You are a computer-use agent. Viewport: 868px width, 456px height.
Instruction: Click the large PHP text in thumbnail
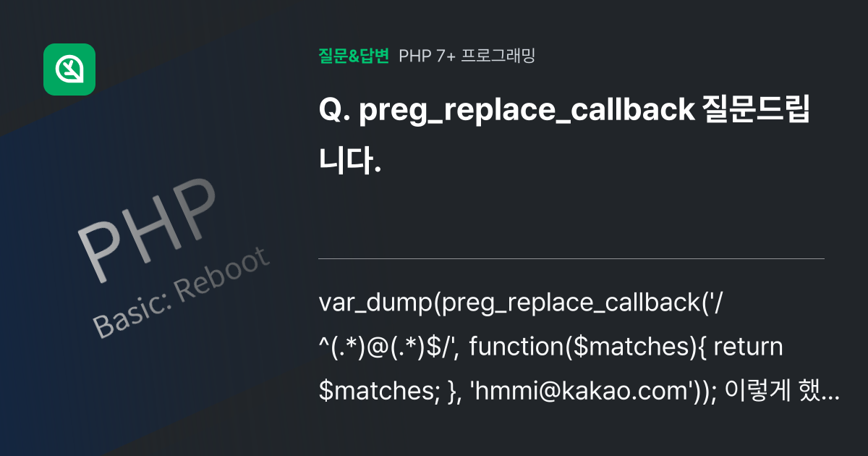(147, 227)
